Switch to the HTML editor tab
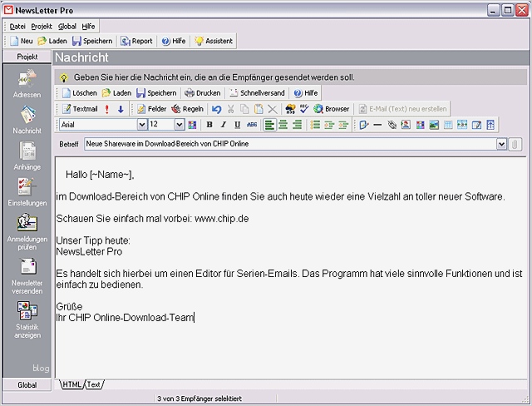 (71, 384)
